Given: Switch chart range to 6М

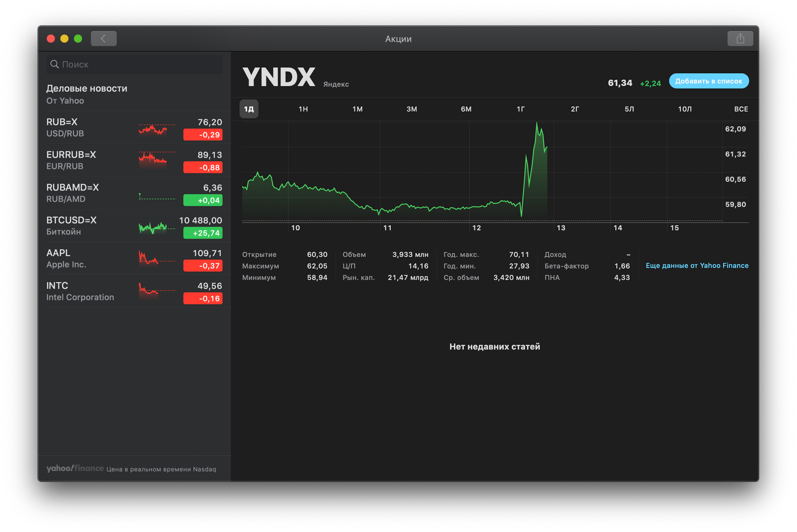Looking at the screenshot, I should click(x=466, y=109).
